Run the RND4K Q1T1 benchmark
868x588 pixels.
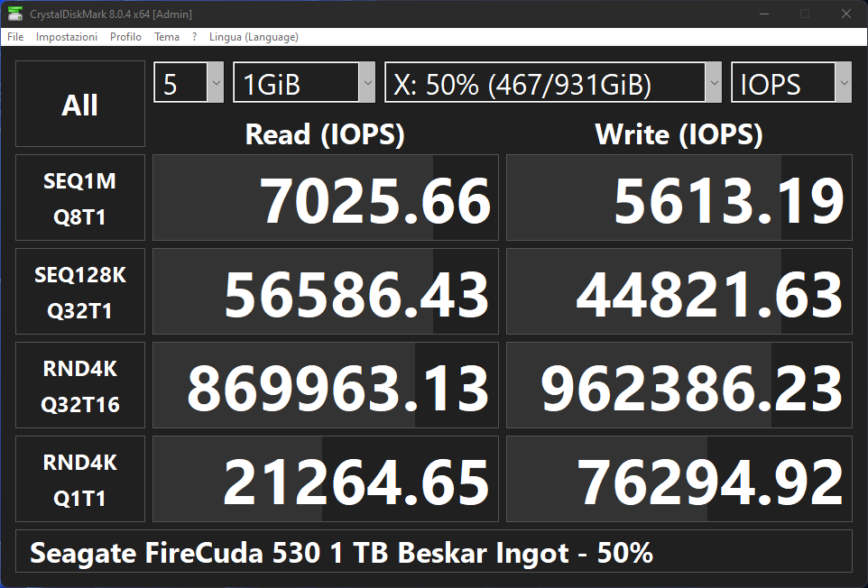coord(80,480)
